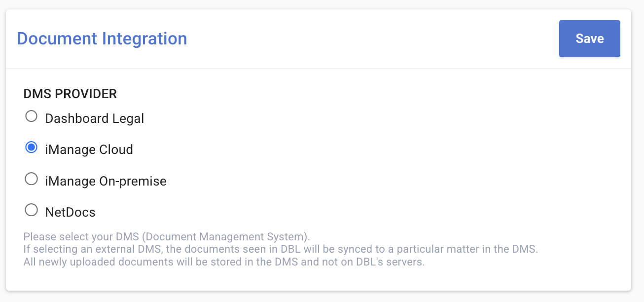Image resolution: width=644 pixels, height=302 pixels.
Task: Select the iManage On-premise option
Action: click(31, 179)
